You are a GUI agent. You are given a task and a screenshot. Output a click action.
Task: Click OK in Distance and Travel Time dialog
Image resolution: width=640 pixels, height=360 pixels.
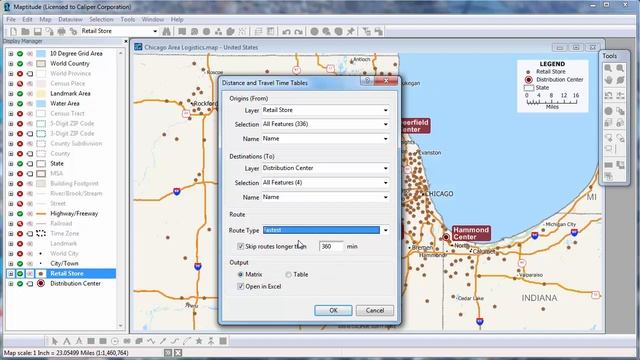pyautogui.click(x=333, y=311)
